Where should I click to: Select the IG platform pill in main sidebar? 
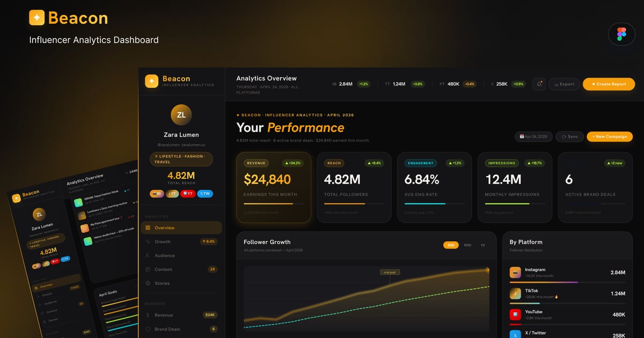[x=157, y=193]
